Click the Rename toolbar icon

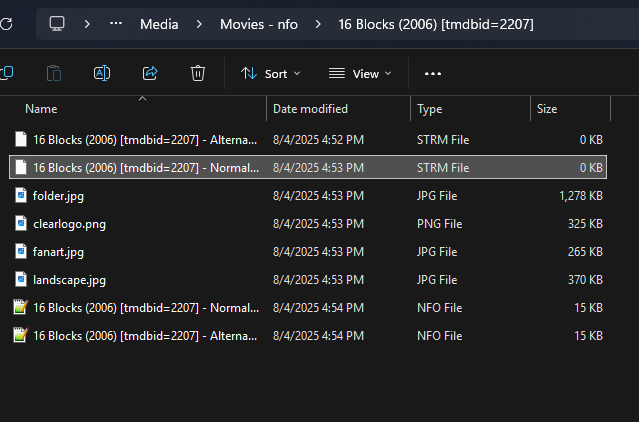pyautogui.click(x=101, y=73)
